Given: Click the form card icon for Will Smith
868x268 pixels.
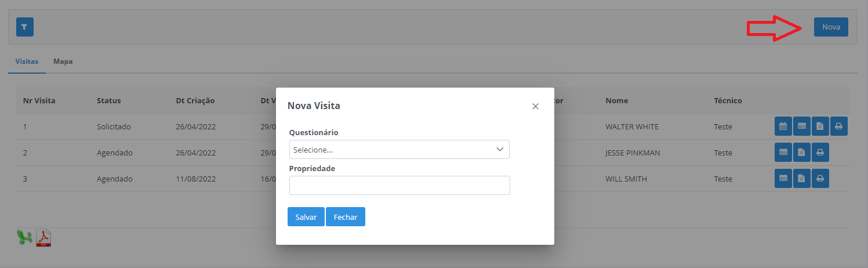Looking at the screenshot, I should 783,179.
